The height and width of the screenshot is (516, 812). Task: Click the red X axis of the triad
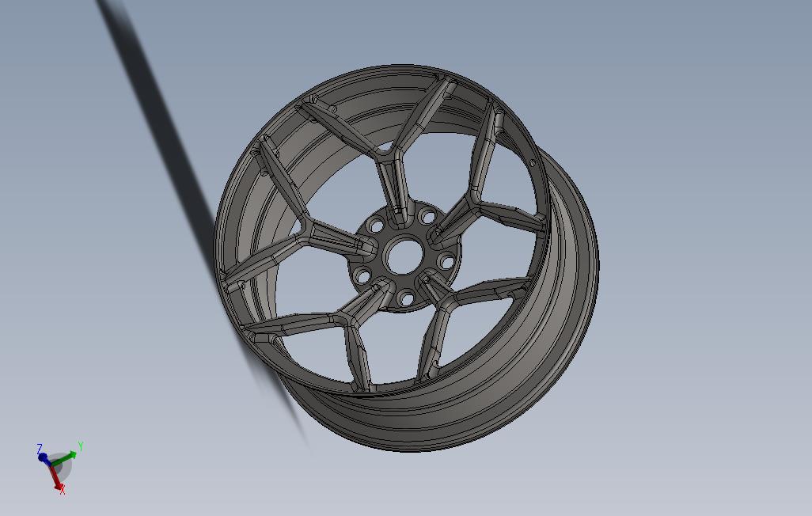click(x=55, y=478)
